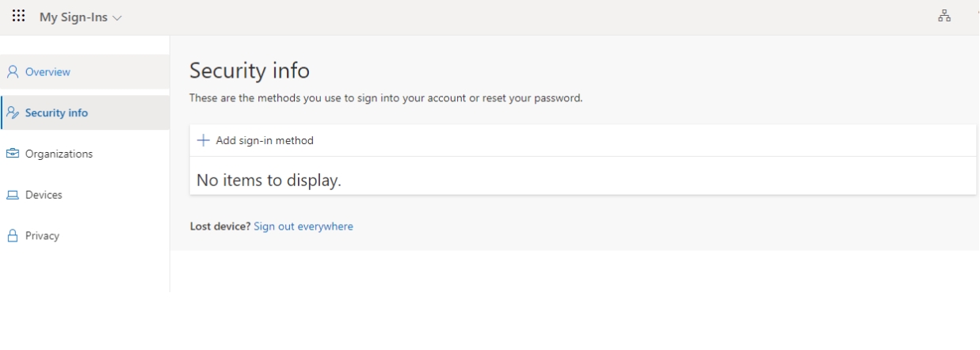Click the Sign out everywhere link
980x350 pixels.
[x=303, y=226]
